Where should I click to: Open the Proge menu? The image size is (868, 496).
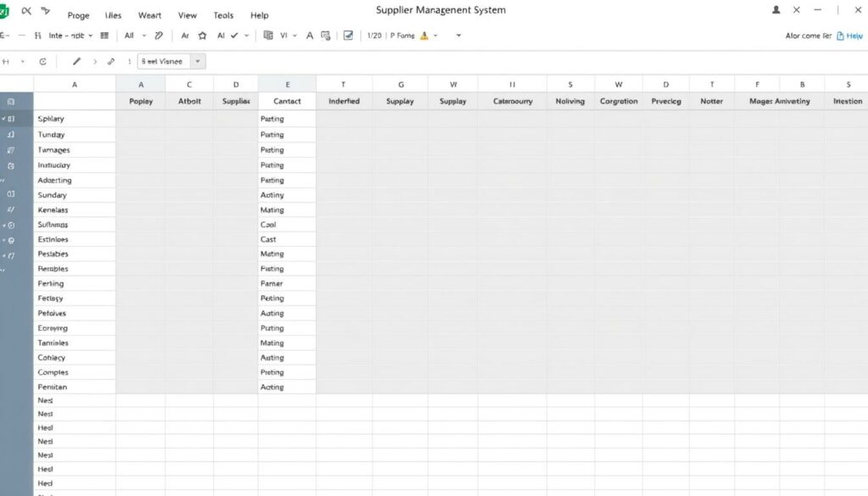78,15
